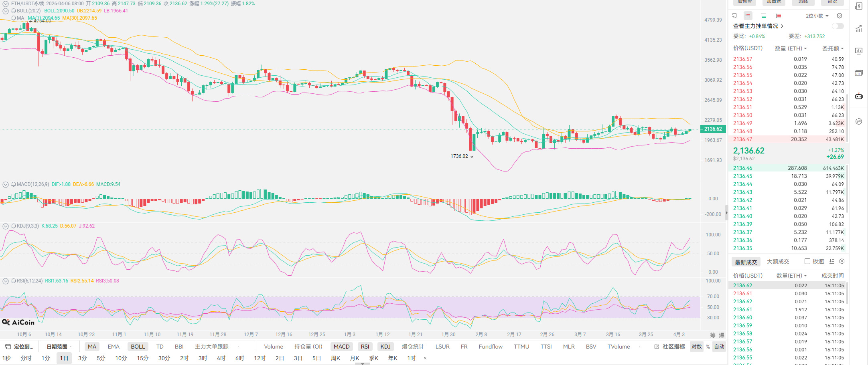This screenshot has height=365, width=868.
Task: Check the 极速 checkbox
Action: tap(807, 261)
